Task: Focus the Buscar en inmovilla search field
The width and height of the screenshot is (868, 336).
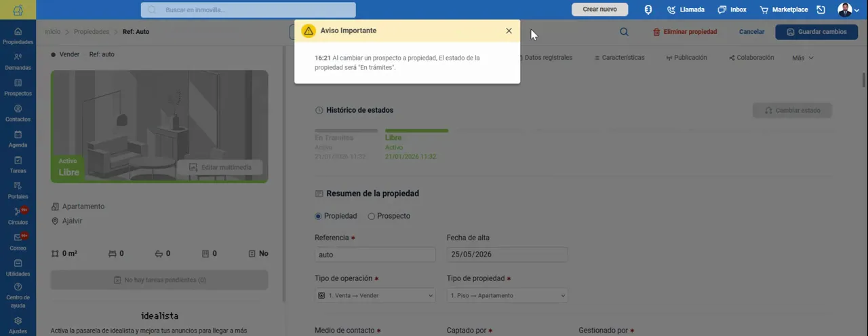Action: (248, 10)
